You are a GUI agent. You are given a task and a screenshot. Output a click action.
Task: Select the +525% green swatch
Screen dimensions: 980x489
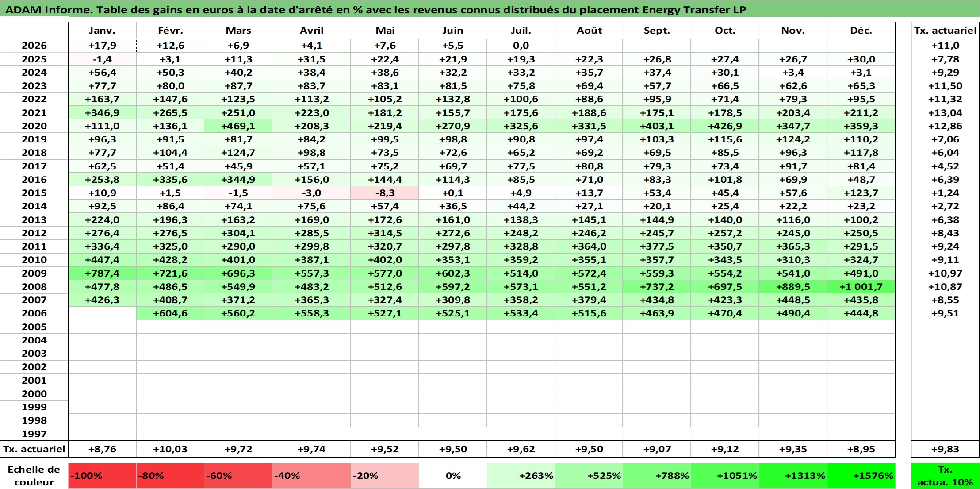[x=589, y=476]
